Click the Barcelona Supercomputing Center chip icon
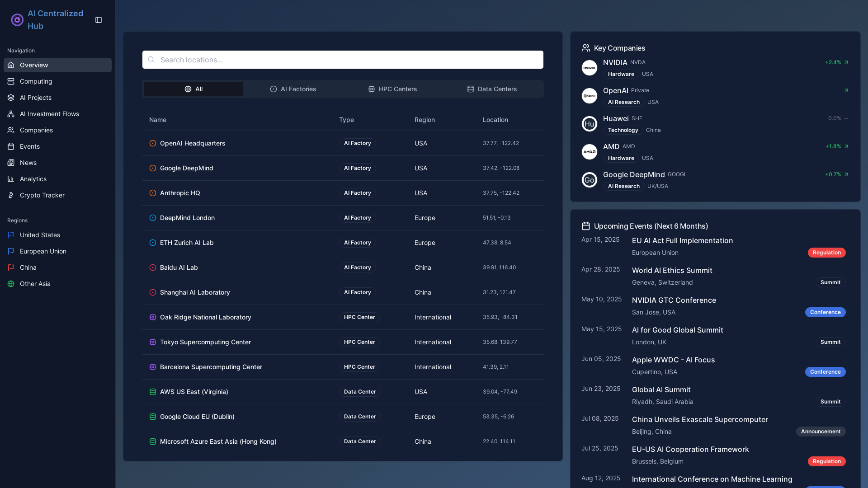868x488 pixels. 153,367
